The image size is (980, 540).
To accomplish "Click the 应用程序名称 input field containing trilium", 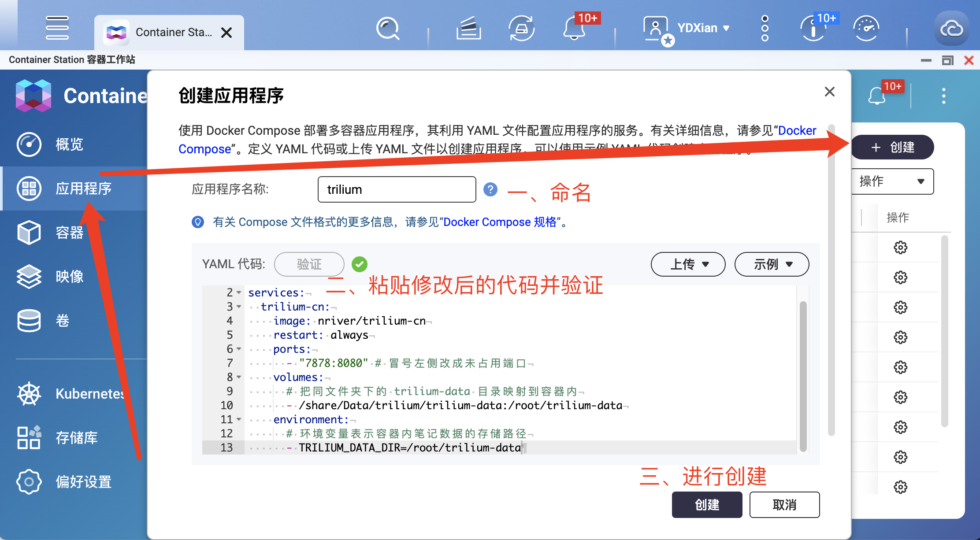I will click(397, 189).
